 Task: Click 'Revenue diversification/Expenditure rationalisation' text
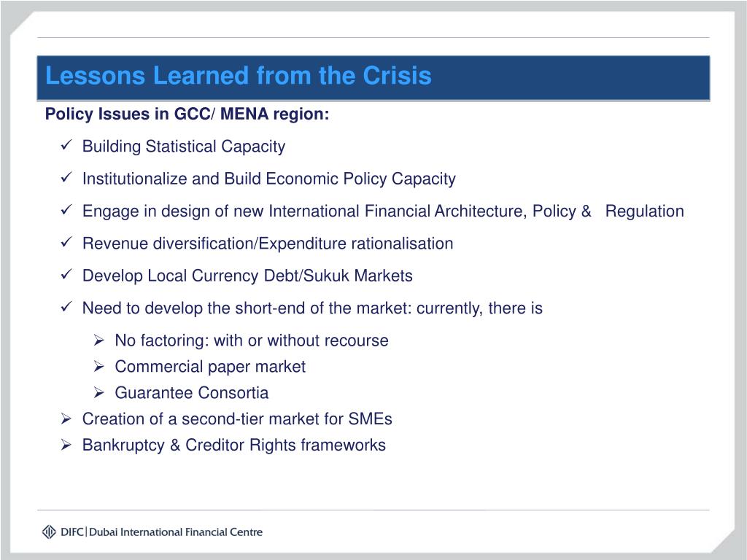pyautogui.click(x=268, y=244)
